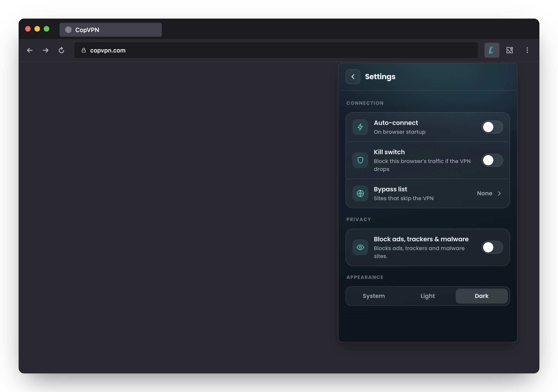558x392 pixels.
Task: Go back from Settings using back chevron
Action: click(353, 77)
